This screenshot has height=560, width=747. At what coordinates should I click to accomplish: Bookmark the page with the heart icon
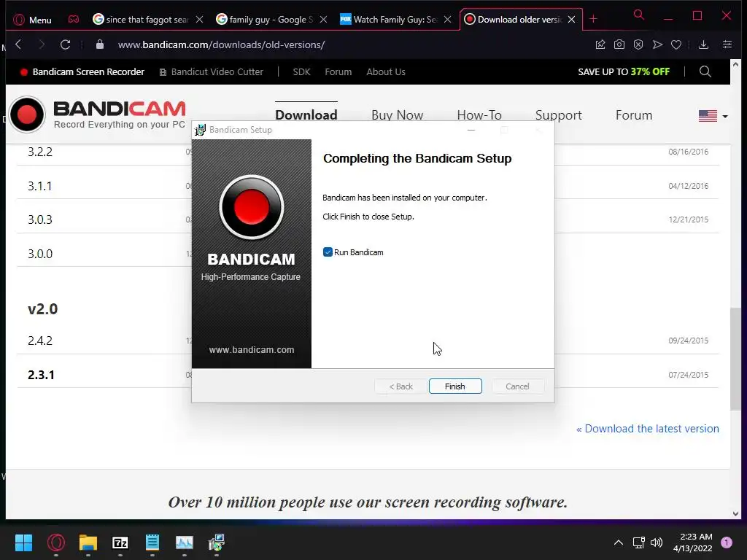[x=676, y=44]
